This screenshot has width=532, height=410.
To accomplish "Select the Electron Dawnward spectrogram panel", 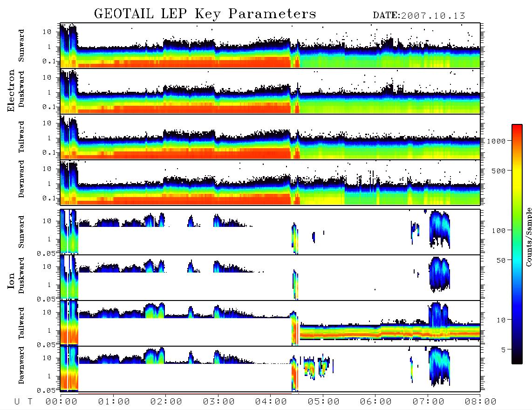I will [x=270, y=182].
